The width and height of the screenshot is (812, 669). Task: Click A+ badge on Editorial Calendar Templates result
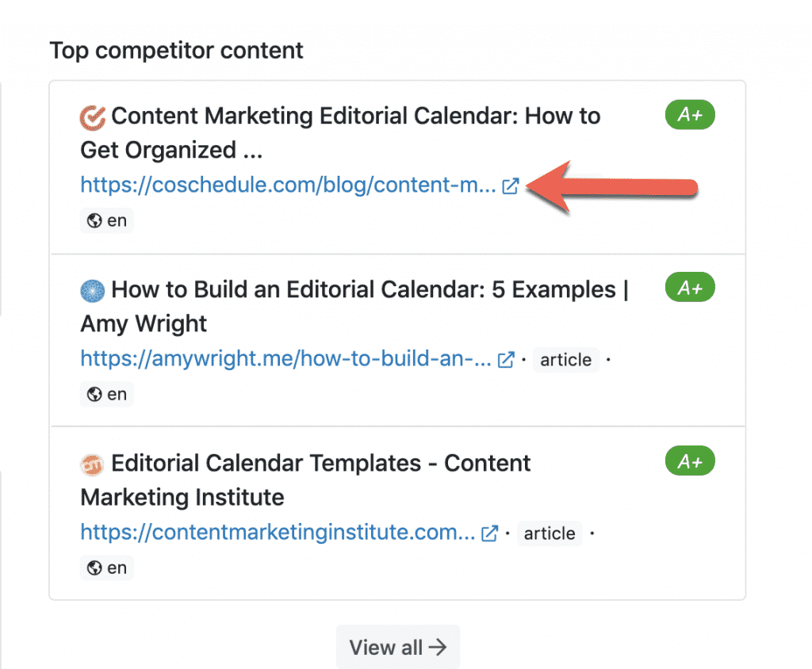coord(690,461)
